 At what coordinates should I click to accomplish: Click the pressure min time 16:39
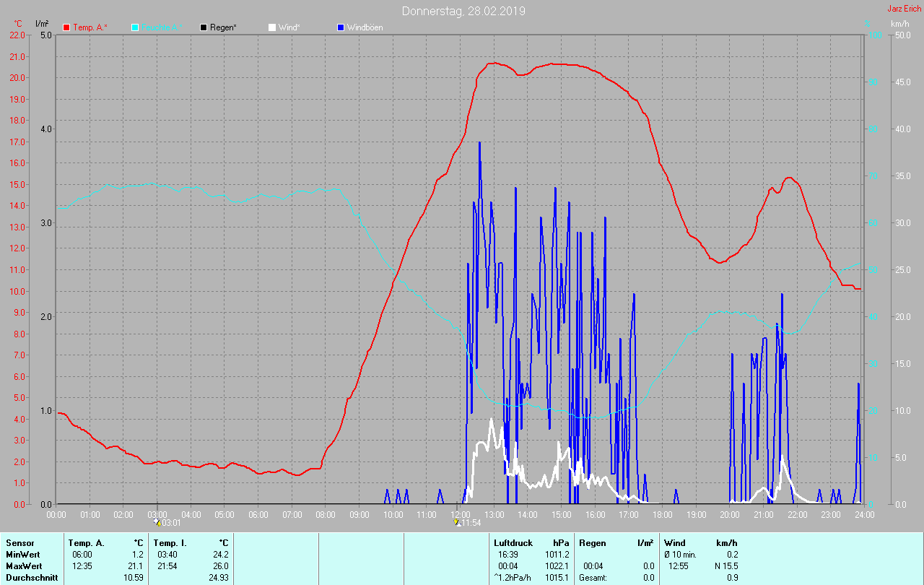pyautogui.click(x=509, y=554)
